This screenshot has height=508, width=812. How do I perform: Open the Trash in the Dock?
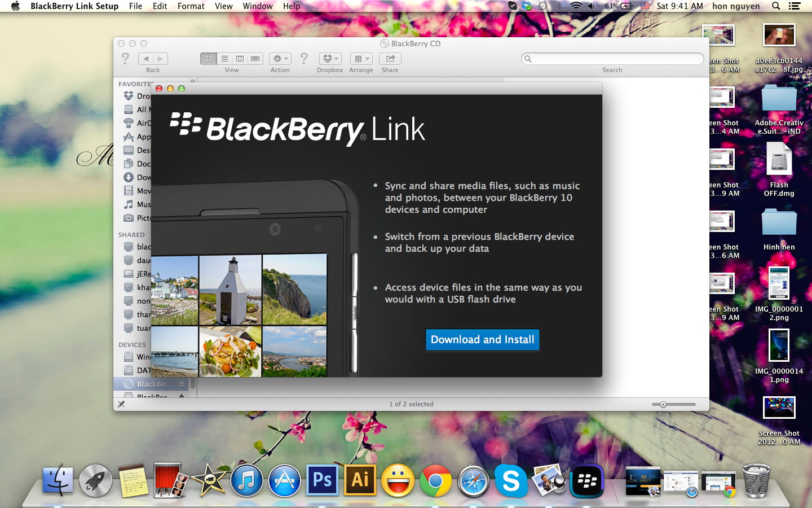click(756, 480)
